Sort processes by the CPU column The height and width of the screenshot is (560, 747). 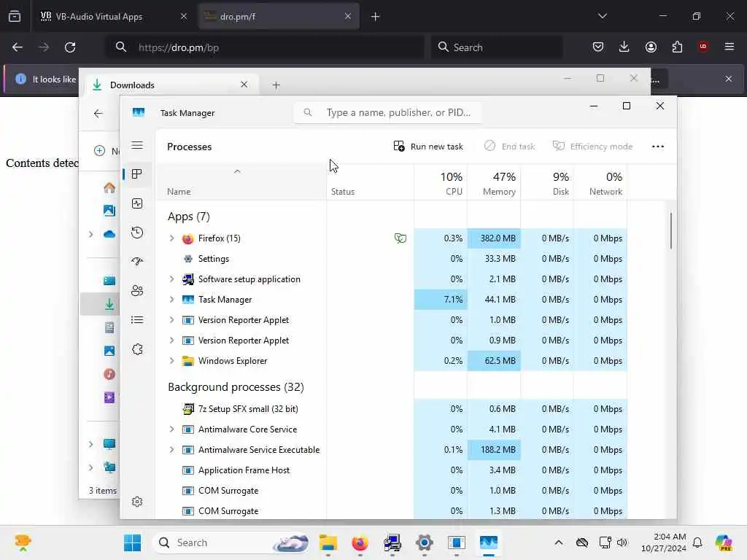tap(441, 183)
